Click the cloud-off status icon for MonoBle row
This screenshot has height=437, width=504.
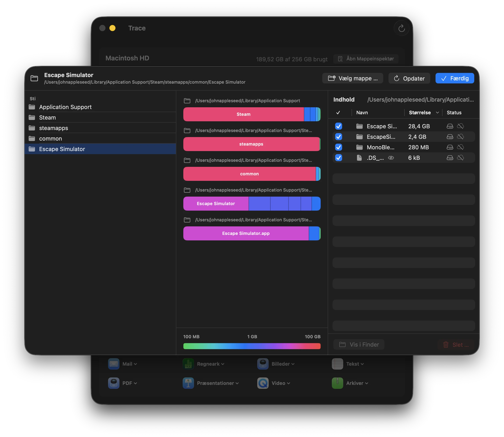point(460,147)
